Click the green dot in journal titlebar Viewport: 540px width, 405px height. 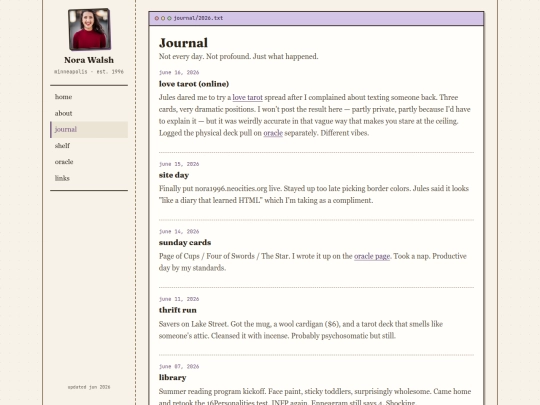(x=169, y=18)
